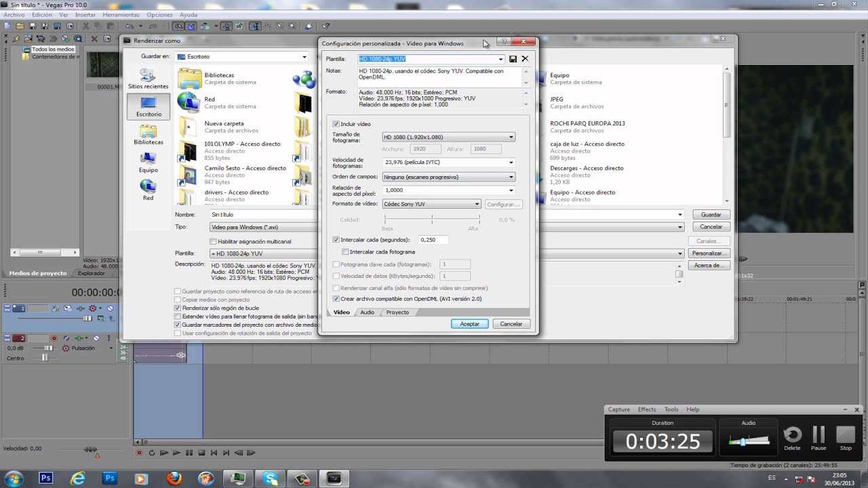
Task: Click the Personalizar... button
Action: (x=708, y=253)
